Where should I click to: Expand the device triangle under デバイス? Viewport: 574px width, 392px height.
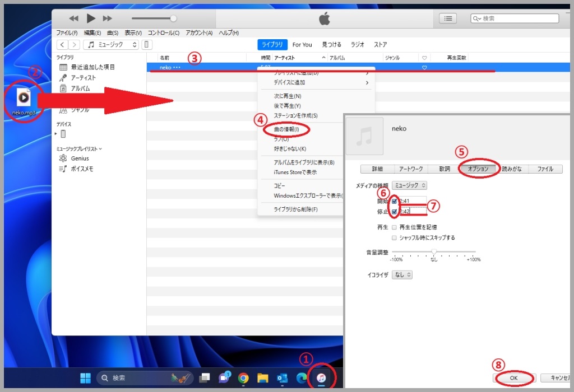tap(55, 134)
